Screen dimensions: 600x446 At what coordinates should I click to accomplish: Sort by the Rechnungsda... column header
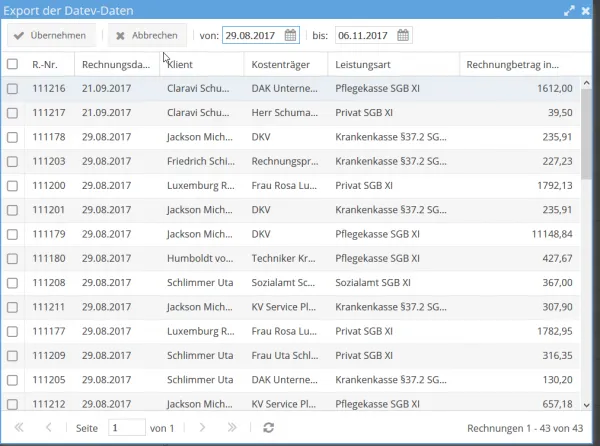117,64
